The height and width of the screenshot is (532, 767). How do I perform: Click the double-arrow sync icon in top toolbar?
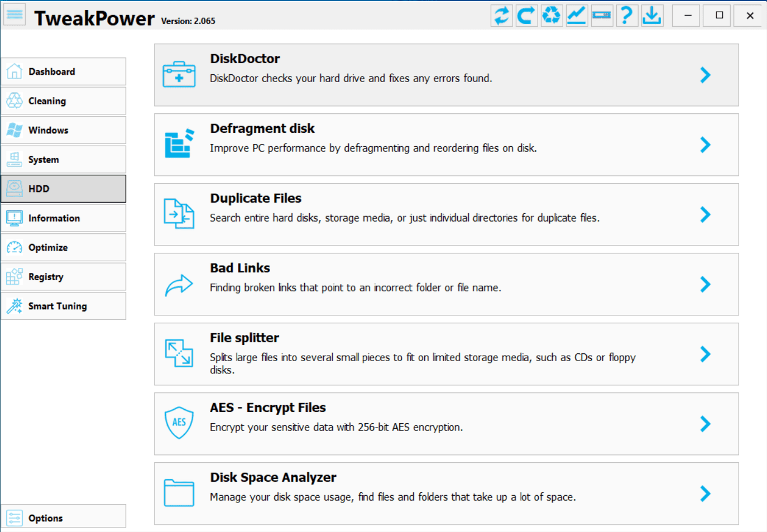(502, 15)
